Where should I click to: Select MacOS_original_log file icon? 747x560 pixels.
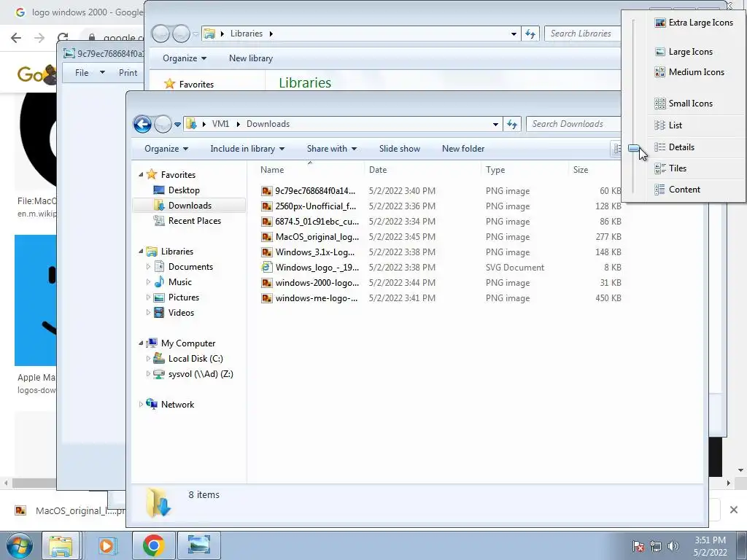267,237
